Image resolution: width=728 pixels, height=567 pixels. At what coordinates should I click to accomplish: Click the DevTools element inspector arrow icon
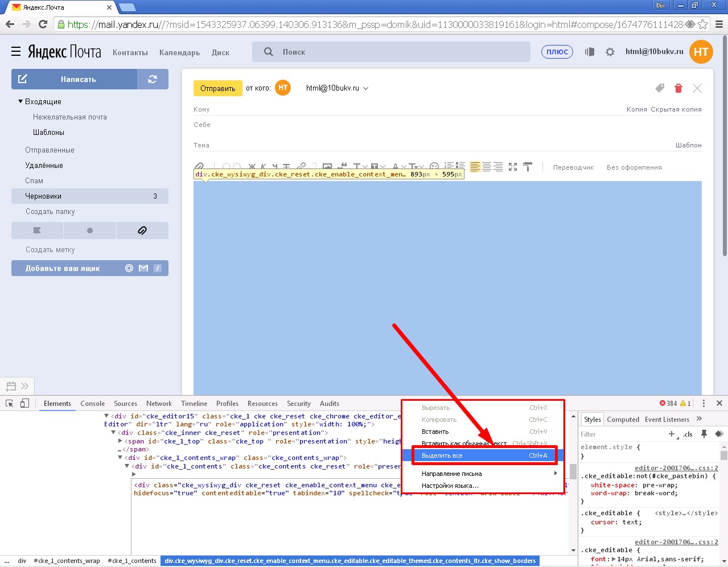coord(9,403)
